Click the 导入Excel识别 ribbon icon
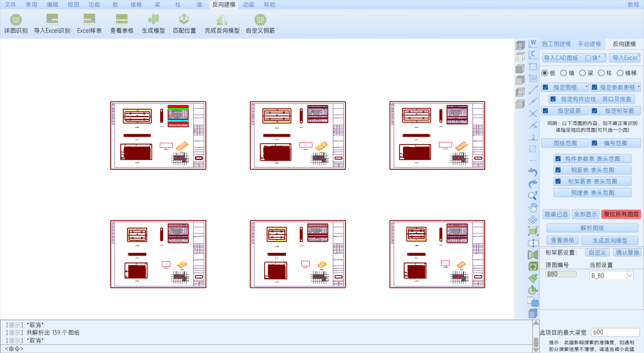This screenshot has width=644, height=353. tap(52, 20)
